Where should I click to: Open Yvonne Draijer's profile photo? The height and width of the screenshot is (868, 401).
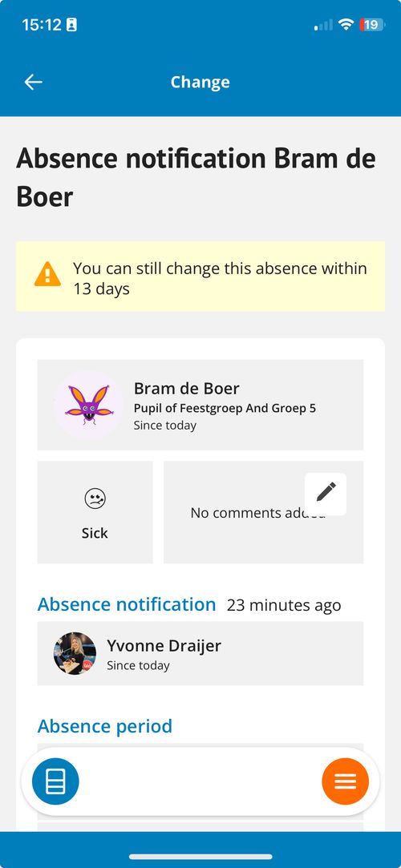click(75, 653)
